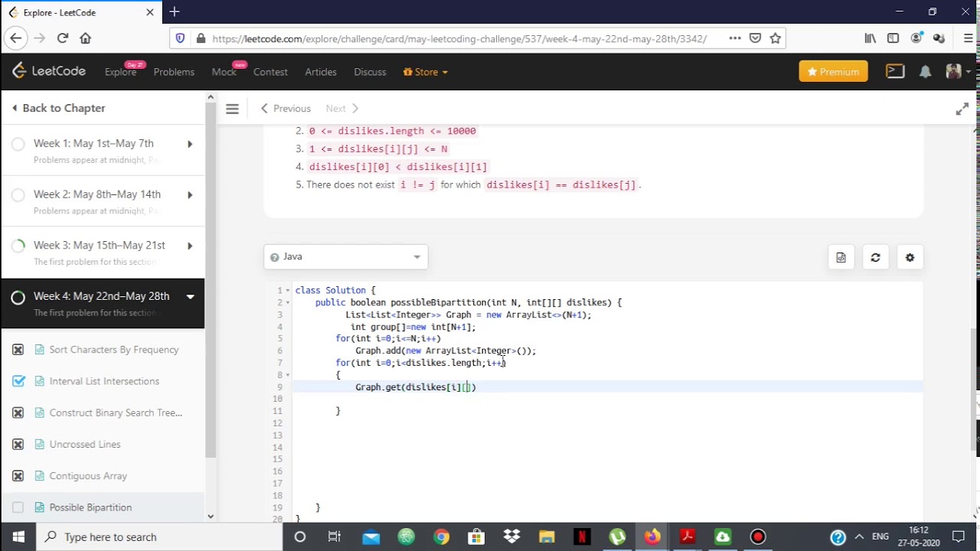Open editor settings gear
980x551 pixels.
(x=910, y=257)
